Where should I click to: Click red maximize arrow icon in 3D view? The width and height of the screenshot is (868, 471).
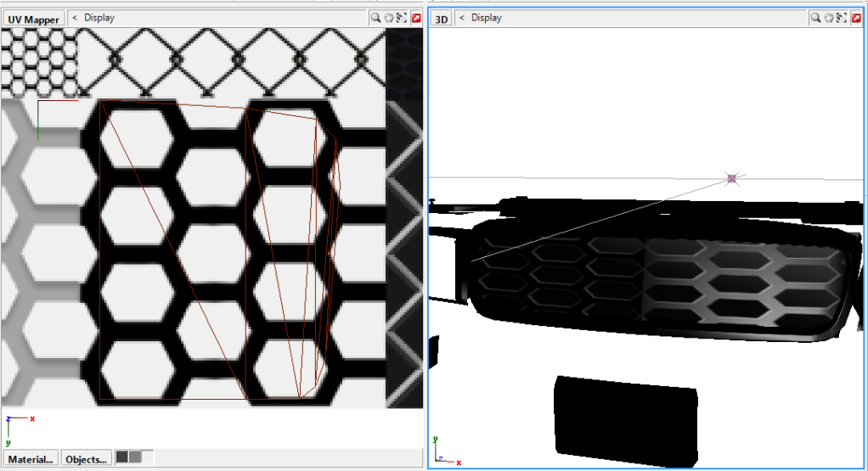(x=857, y=18)
